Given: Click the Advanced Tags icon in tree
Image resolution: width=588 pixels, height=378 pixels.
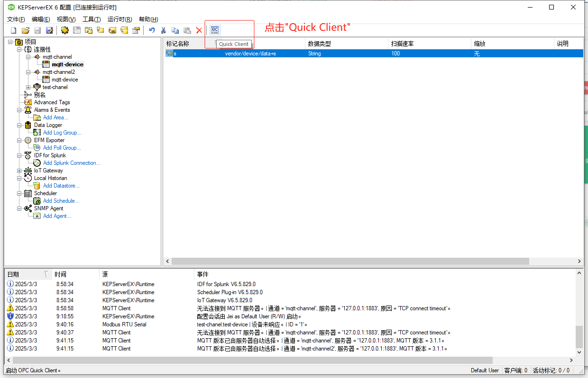Looking at the screenshot, I should 28,102.
